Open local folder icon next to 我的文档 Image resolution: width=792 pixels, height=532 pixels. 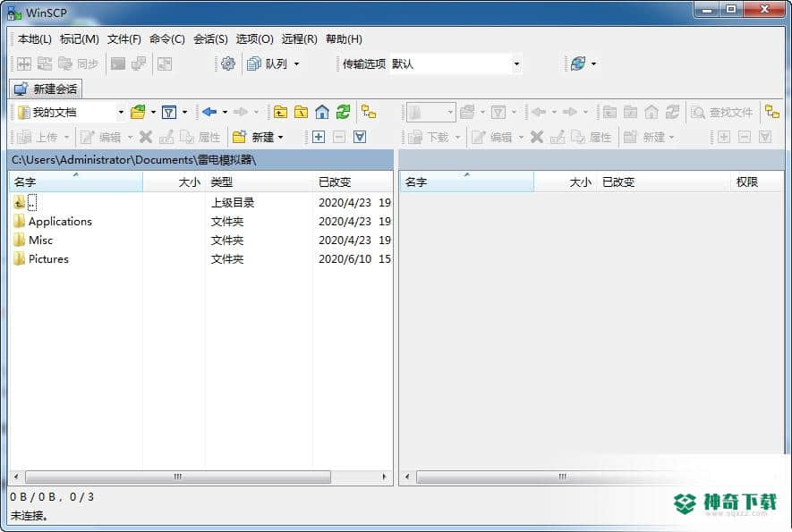(138, 112)
